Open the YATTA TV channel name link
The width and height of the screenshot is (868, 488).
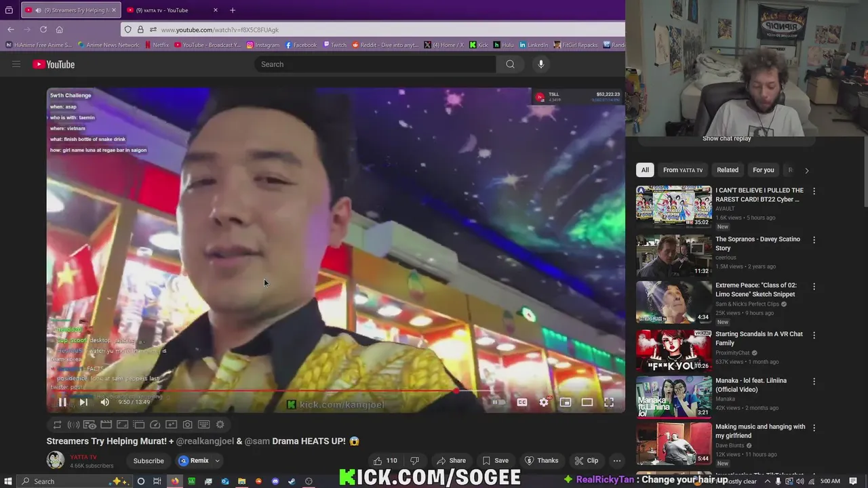pyautogui.click(x=83, y=457)
